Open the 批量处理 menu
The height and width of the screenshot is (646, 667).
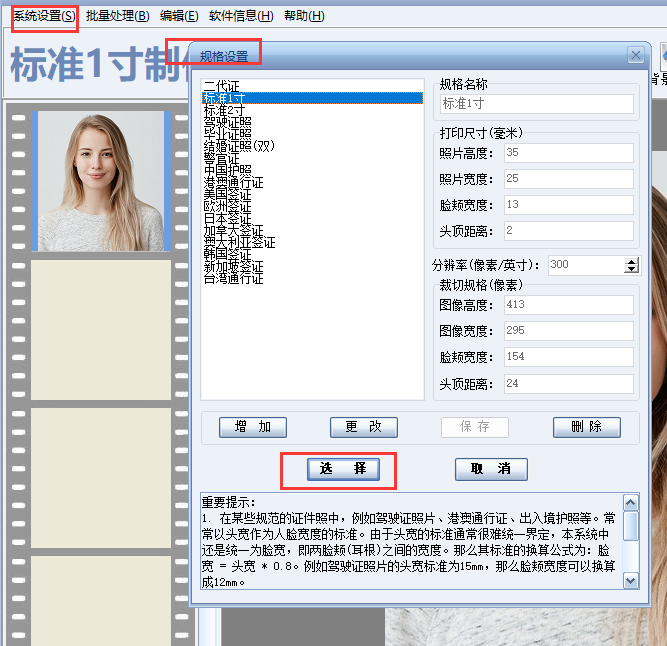pyautogui.click(x=117, y=16)
